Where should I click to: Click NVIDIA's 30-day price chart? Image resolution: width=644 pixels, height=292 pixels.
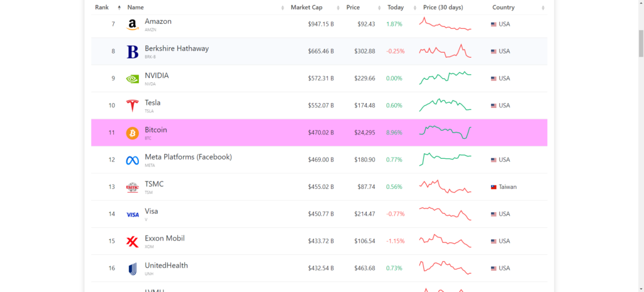pos(445,78)
